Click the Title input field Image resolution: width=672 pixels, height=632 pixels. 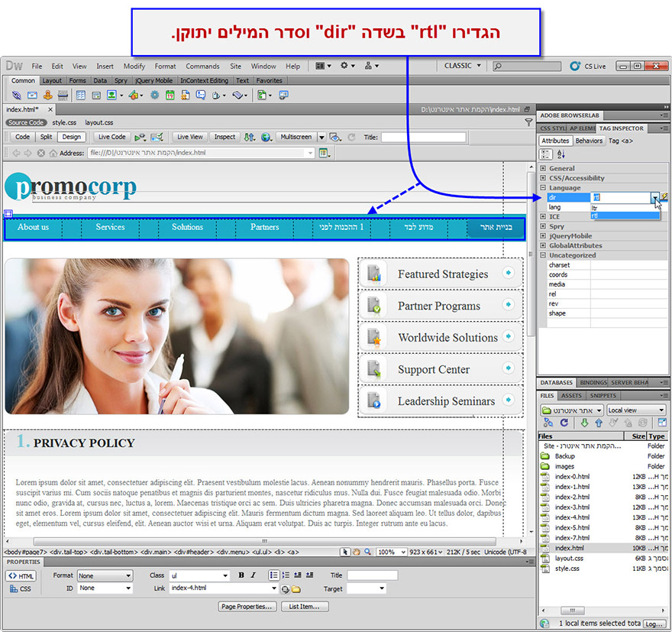click(x=423, y=138)
